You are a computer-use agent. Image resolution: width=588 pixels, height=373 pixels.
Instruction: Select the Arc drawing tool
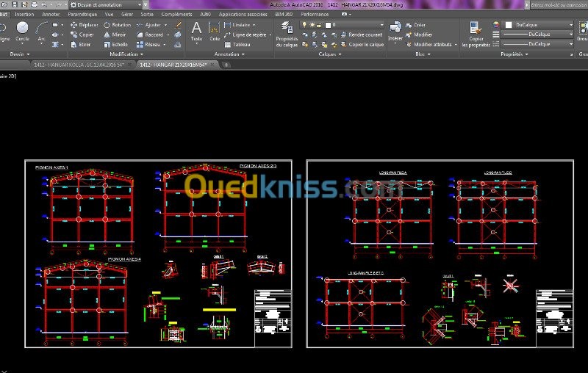(41, 31)
